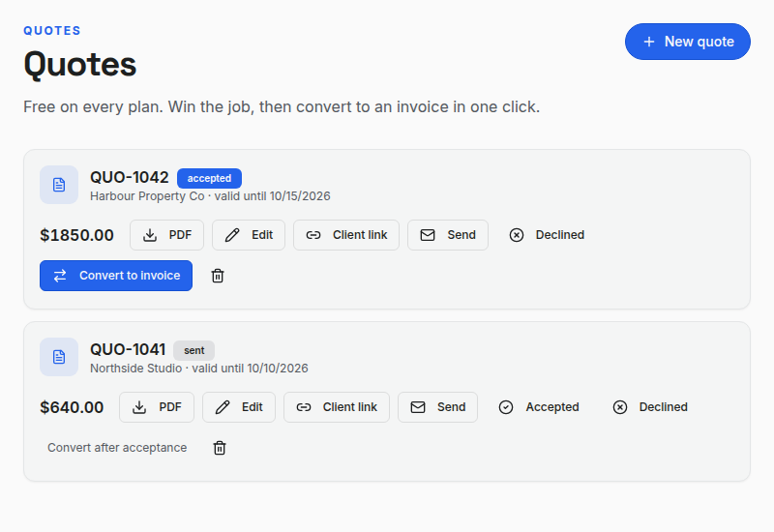Viewport: 774px width, 532px height.
Task: Create a new quote
Action: pyautogui.click(x=688, y=42)
